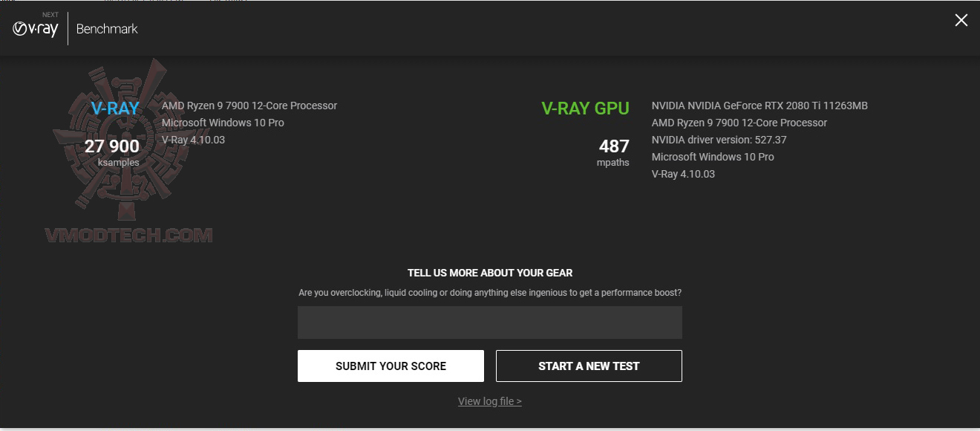Click the gear description input field

490,323
